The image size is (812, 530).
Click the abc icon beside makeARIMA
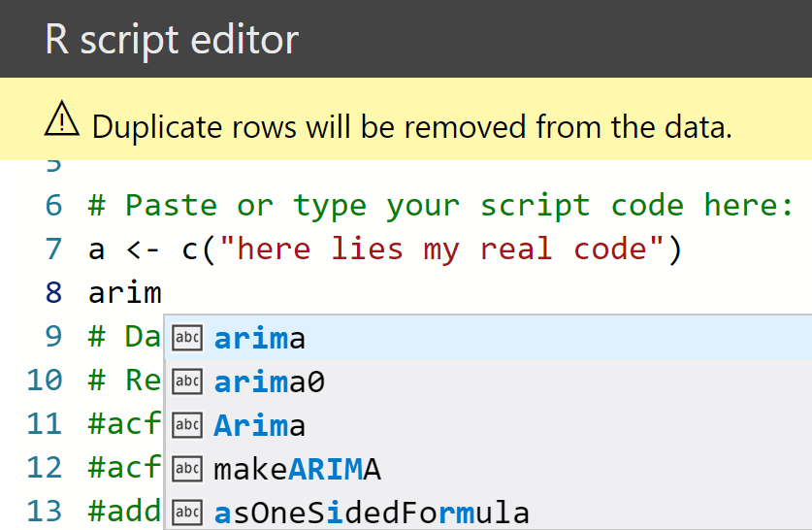186,469
